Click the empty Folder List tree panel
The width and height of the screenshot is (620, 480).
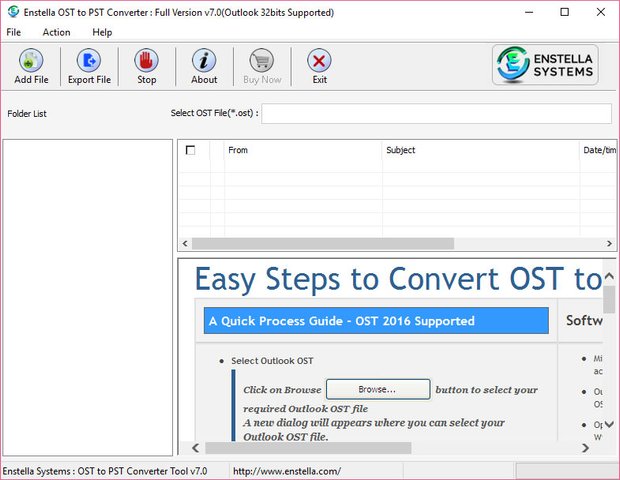click(87, 297)
